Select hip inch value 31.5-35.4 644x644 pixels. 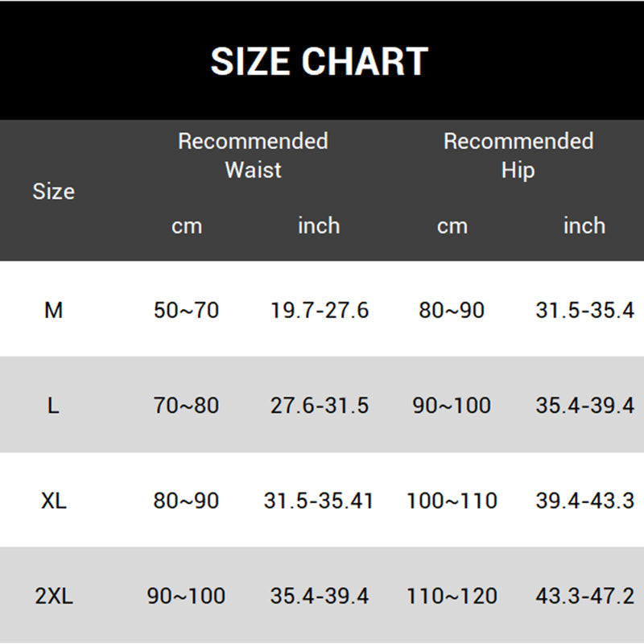(584, 310)
